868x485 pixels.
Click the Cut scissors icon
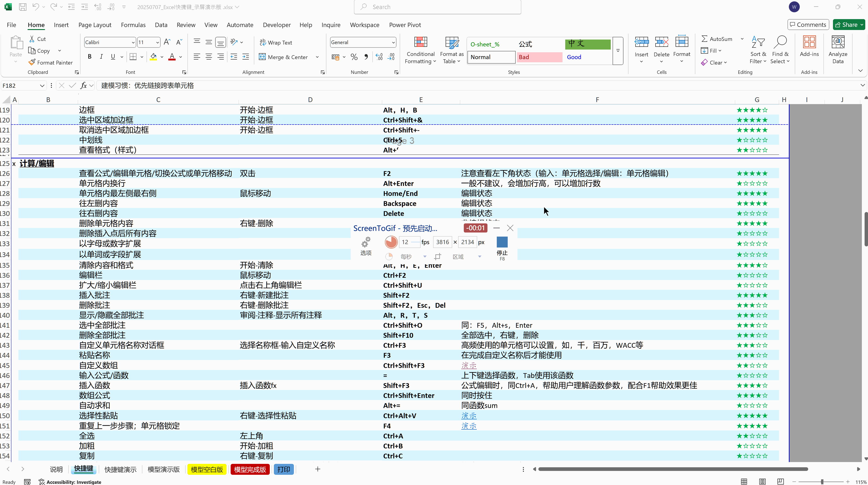[32, 39]
